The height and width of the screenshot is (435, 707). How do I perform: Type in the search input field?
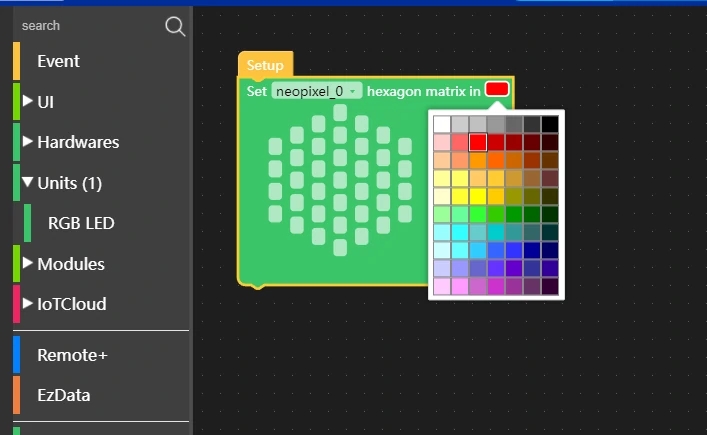click(85, 26)
